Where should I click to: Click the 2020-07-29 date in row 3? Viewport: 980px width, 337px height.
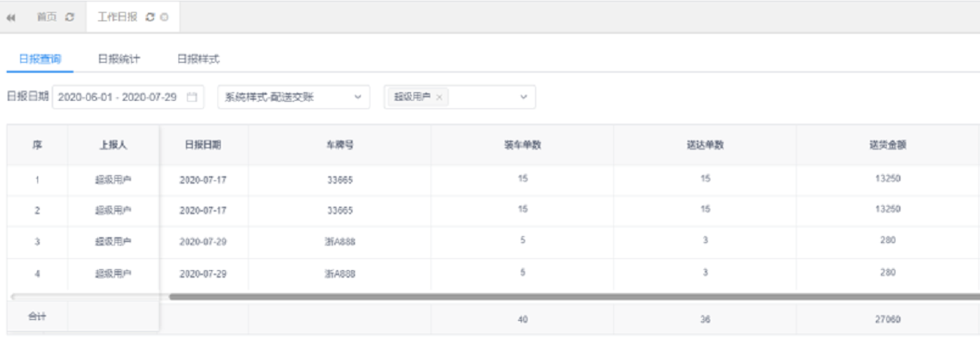202,242
